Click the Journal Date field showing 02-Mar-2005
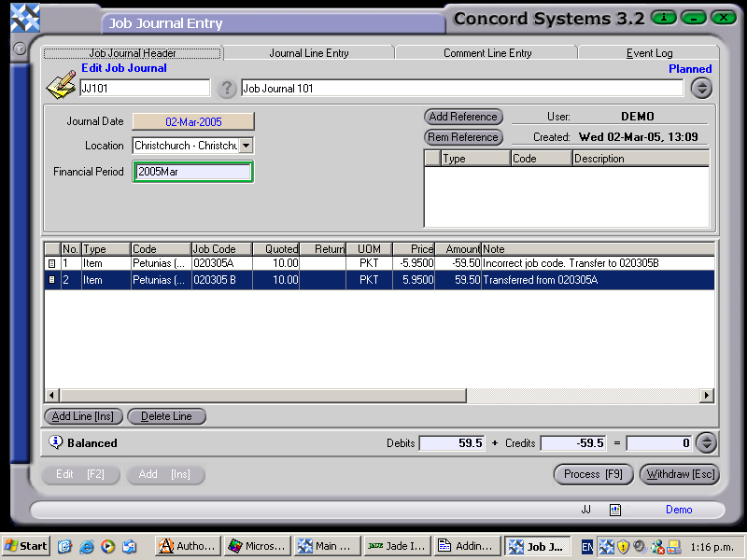 click(x=192, y=121)
